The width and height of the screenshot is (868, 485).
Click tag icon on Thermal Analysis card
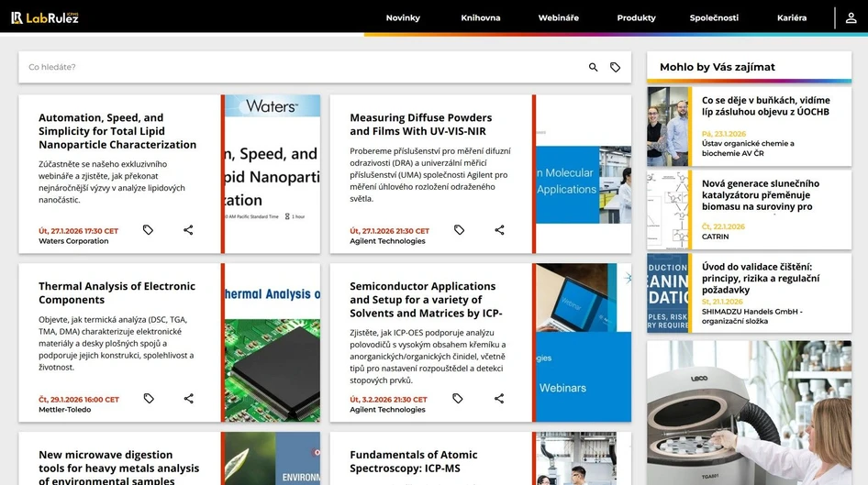click(148, 399)
